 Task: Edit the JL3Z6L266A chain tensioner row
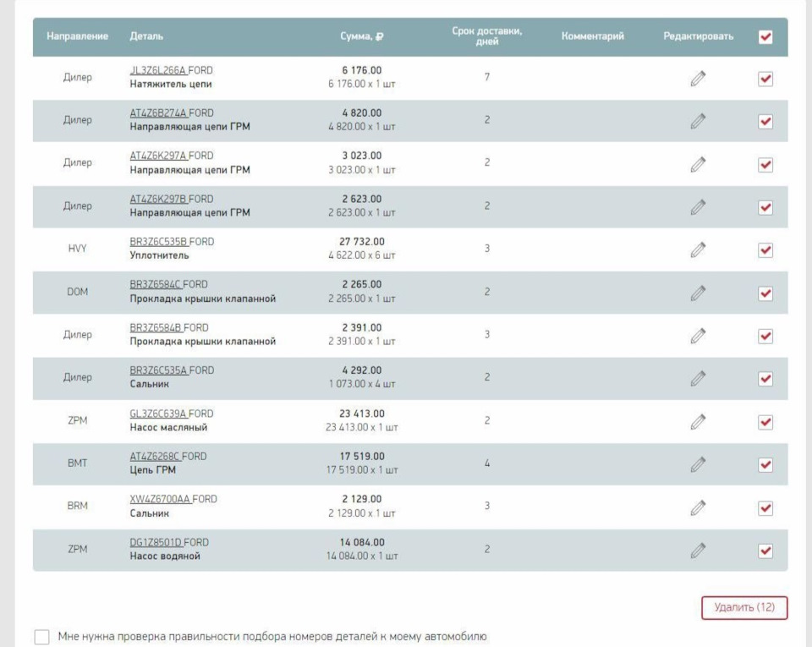(697, 78)
